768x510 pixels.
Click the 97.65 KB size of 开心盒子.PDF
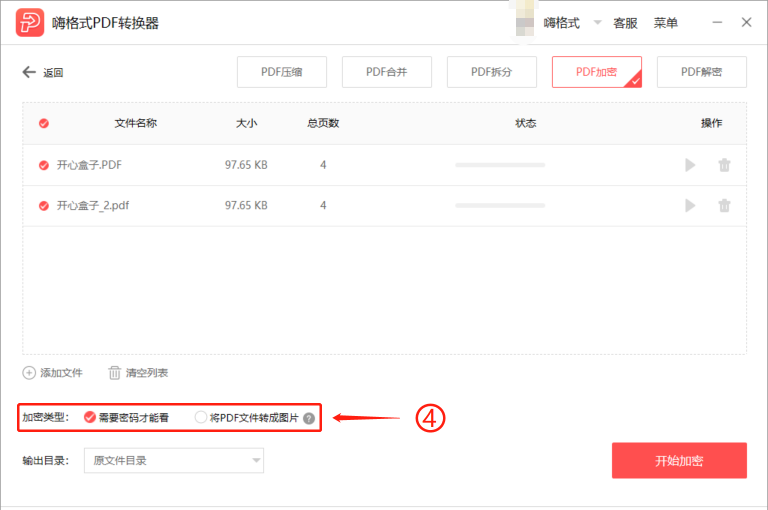(x=246, y=165)
